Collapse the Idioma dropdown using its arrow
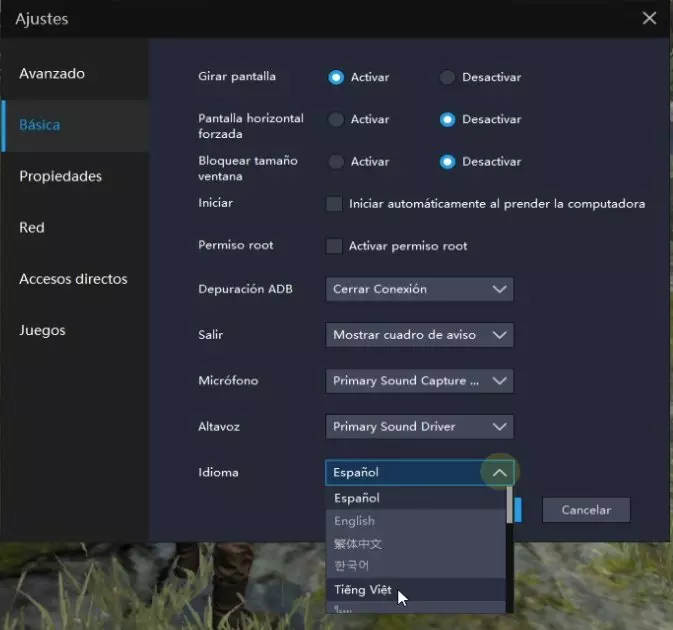Image resolution: width=673 pixels, height=630 pixels. click(500, 472)
